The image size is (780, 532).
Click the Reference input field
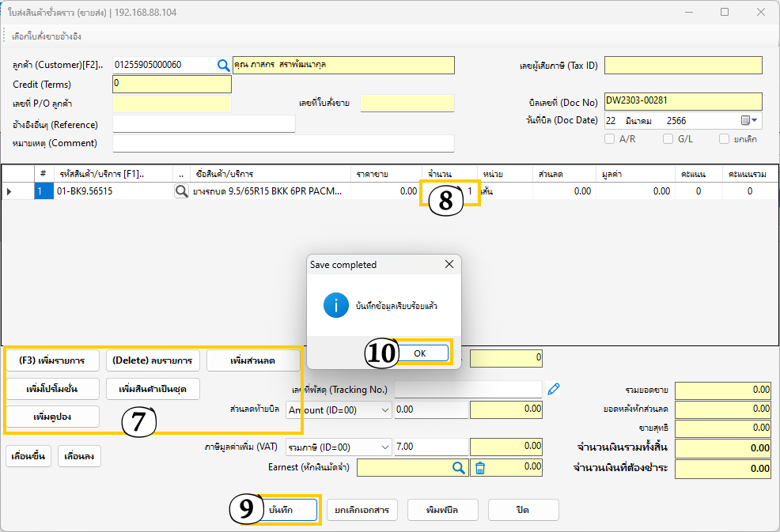(203, 124)
